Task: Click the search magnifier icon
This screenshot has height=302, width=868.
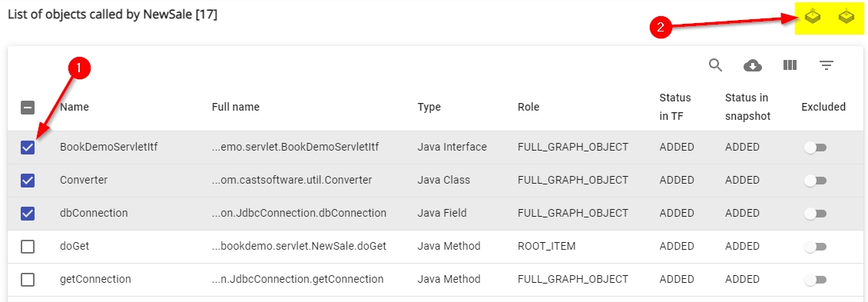Action: tap(716, 65)
